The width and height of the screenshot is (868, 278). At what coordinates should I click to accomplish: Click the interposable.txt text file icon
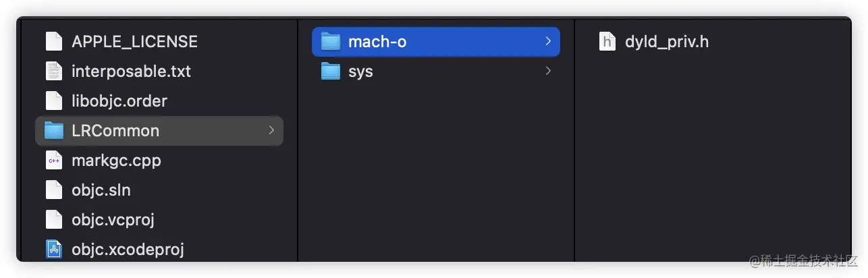tap(54, 72)
